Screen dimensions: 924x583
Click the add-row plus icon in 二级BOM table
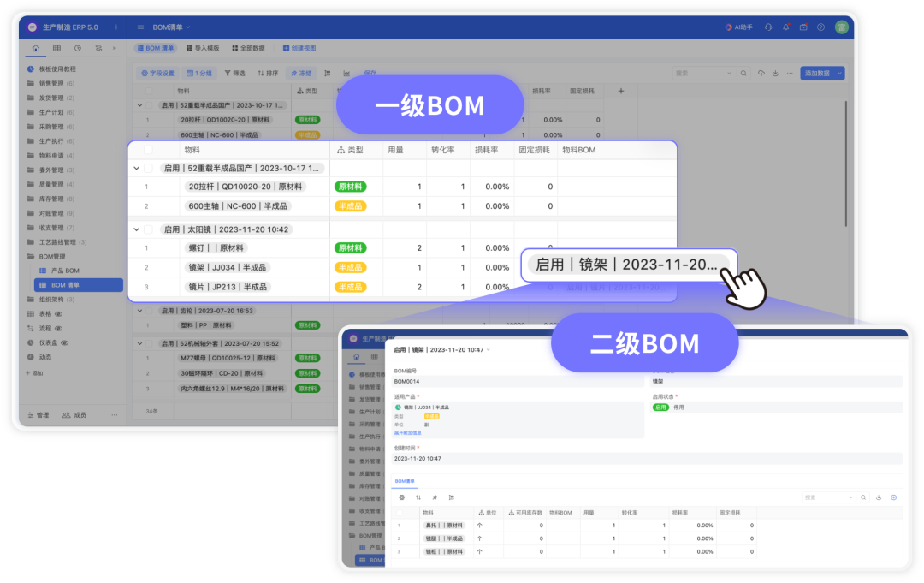point(893,497)
